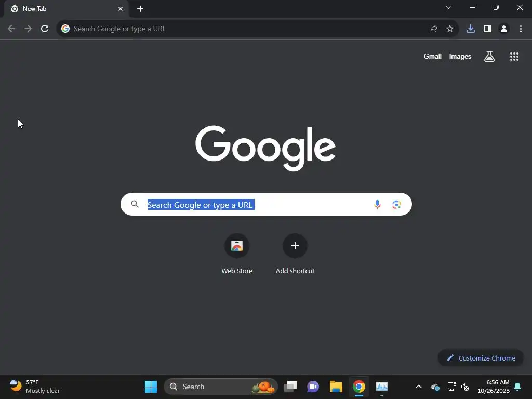Click Customize Chrome button
This screenshot has width=532, height=399.
pyautogui.click(x=481, y=358)
